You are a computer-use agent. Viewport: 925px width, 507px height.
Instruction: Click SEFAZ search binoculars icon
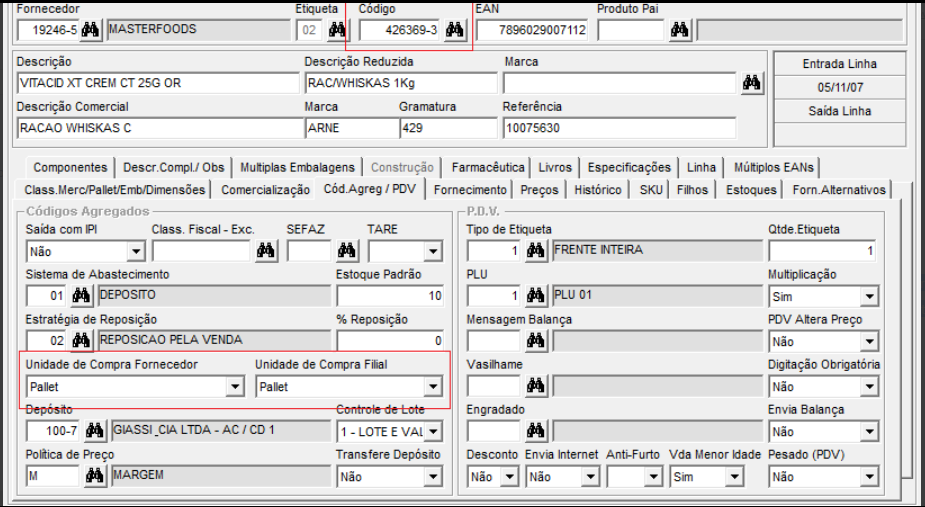pyautogui.click(x=347, y=251)
